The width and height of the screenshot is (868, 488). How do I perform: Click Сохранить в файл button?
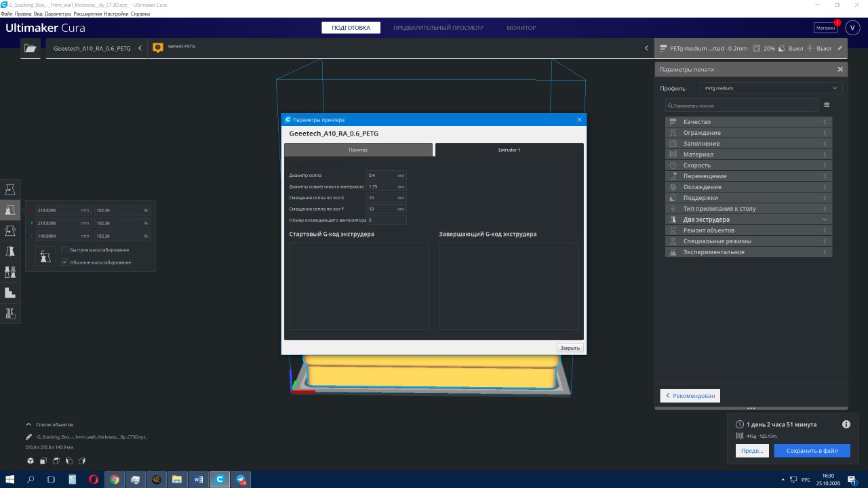point(812,451)
